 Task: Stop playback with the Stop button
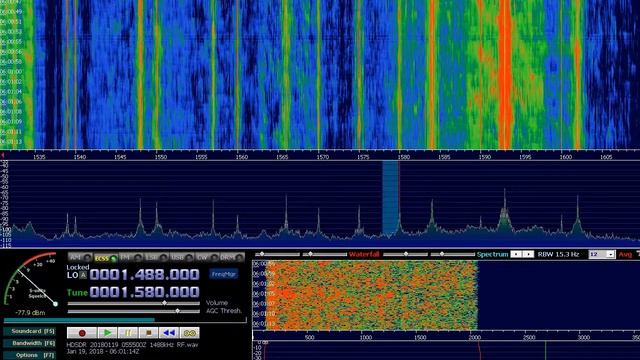coord(149,333)
